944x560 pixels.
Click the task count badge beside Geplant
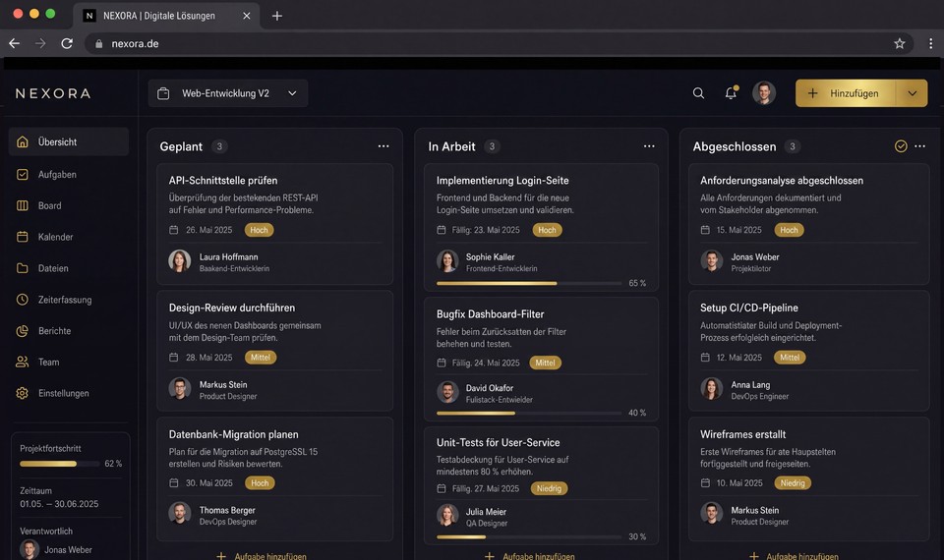pos(219,146)
